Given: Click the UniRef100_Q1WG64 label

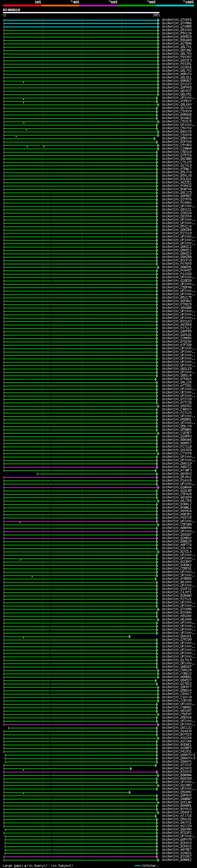Looking at the screenshot, I should [177, 487].
